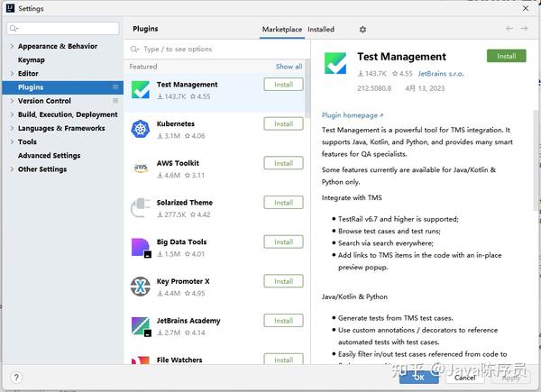Image resolution: width=541 pixels, height=392 pixels.
Task: Click the OK button
Action: point(419,378)
